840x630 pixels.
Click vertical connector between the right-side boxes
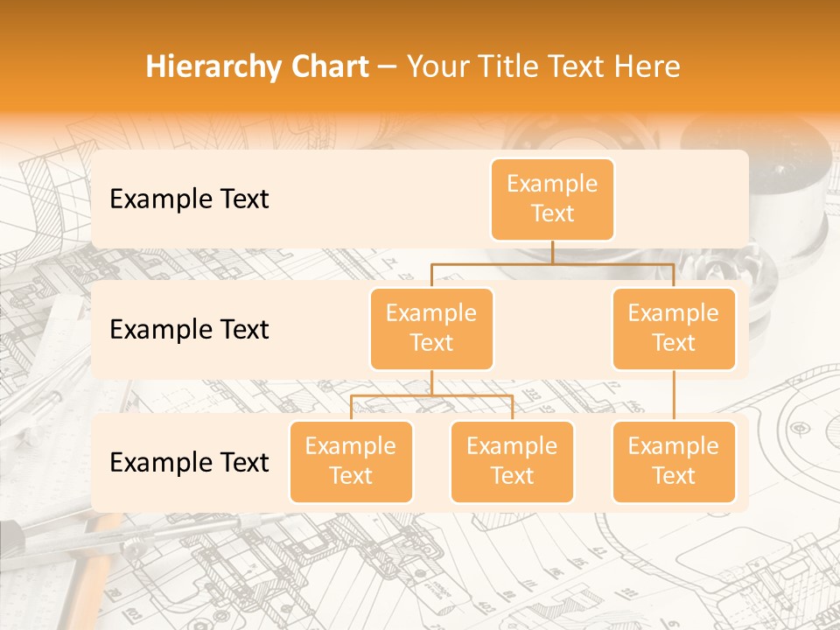[x=674, y=395]
